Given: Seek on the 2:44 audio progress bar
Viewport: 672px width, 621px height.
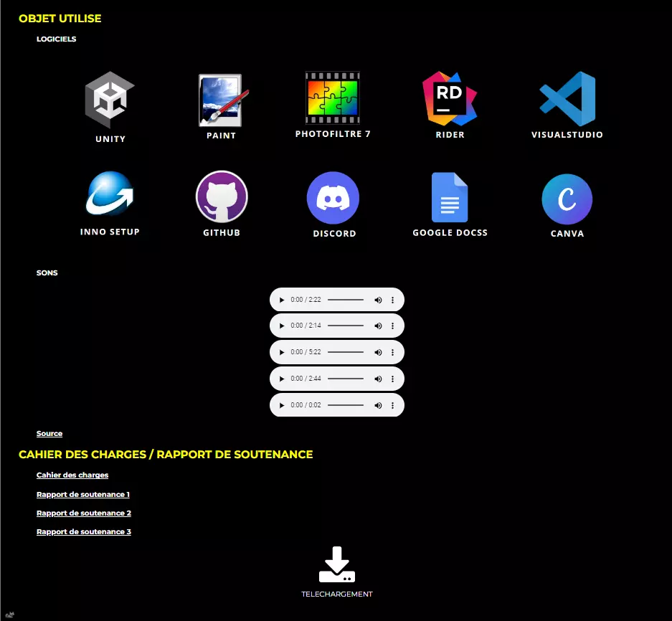Looking at the screenshot, I should pos(346,379).
